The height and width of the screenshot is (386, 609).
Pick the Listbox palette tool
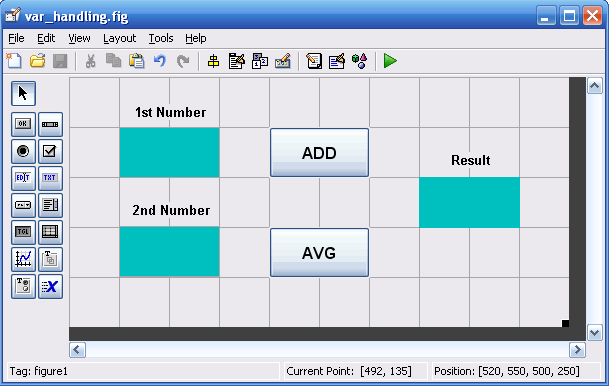coord(50,205)
